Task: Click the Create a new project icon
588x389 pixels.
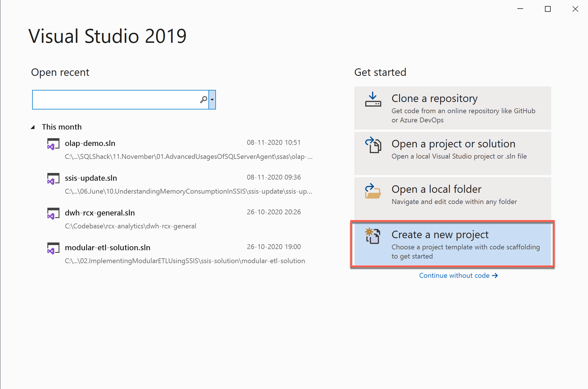Action: click(x=373, y=236)
